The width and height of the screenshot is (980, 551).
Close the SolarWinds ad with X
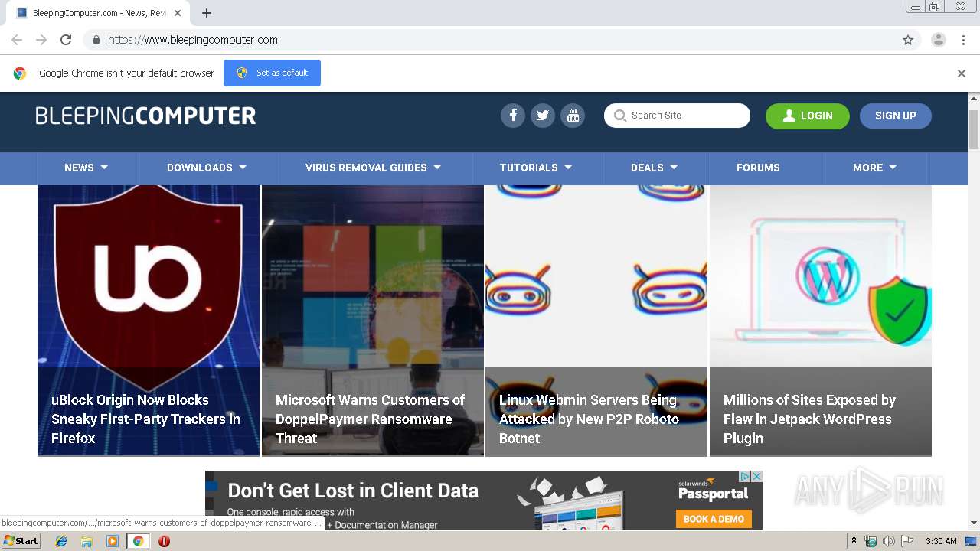(x=756, y=476)
